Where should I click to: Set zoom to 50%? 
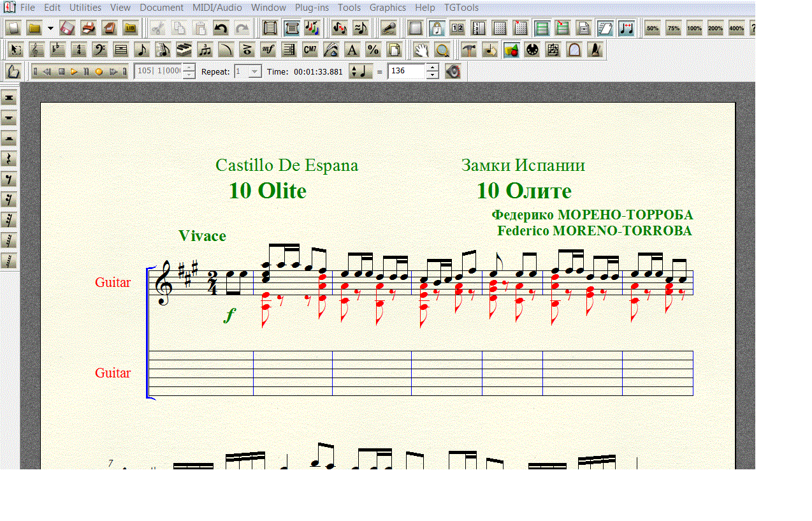pyautogui.click(x=653, y=28)
